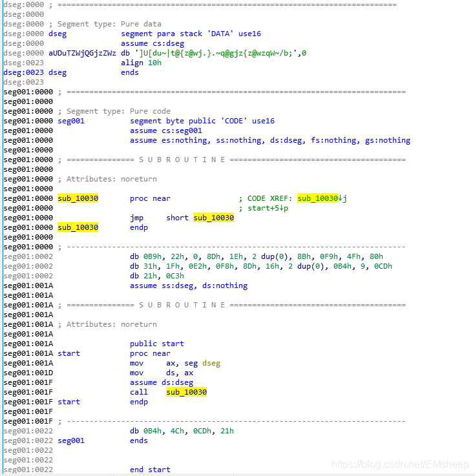
Task: Follow the 'start+5↓p' cross reference
Action: pyautogui.click(x=268, y=208)
